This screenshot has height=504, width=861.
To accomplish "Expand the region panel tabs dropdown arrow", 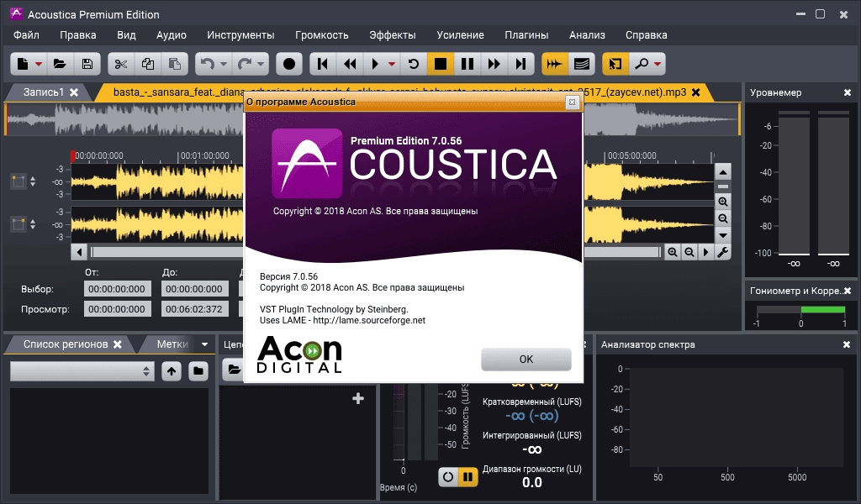I will [205, 344].
